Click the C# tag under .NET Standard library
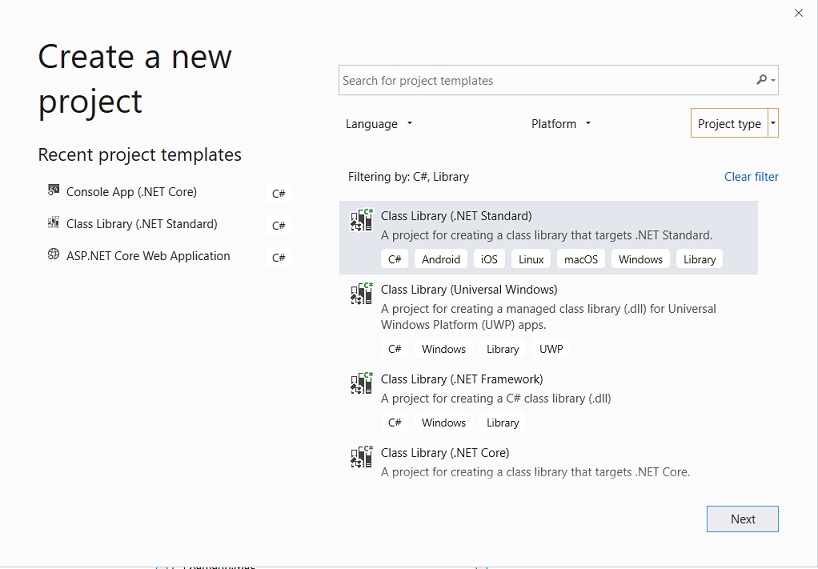The image size is (818, 569). pyautogui.click(x=394, y=259)
